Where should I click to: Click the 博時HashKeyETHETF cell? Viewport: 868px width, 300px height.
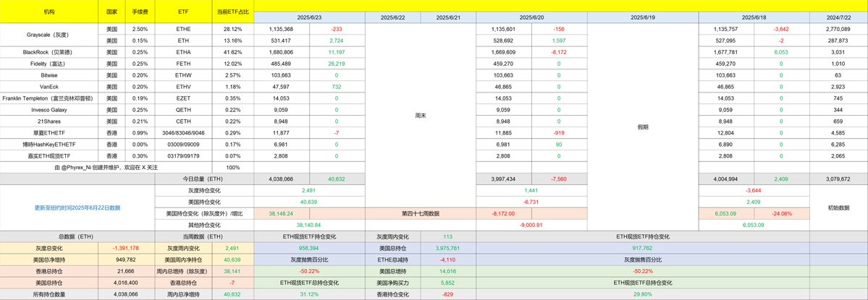(49, 145)
